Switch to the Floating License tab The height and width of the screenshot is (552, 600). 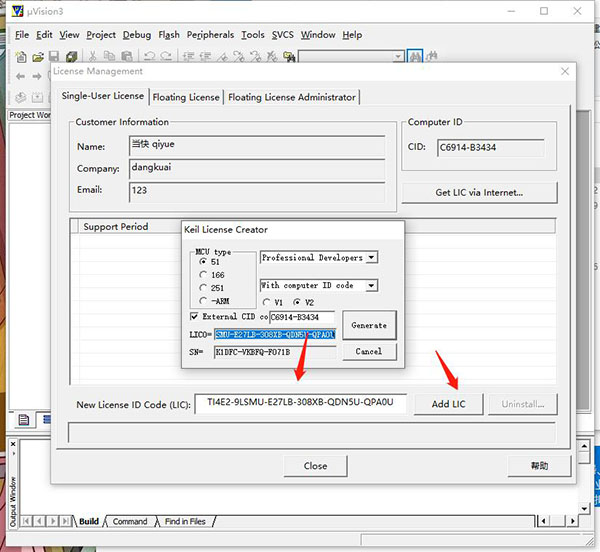[186, 97]
